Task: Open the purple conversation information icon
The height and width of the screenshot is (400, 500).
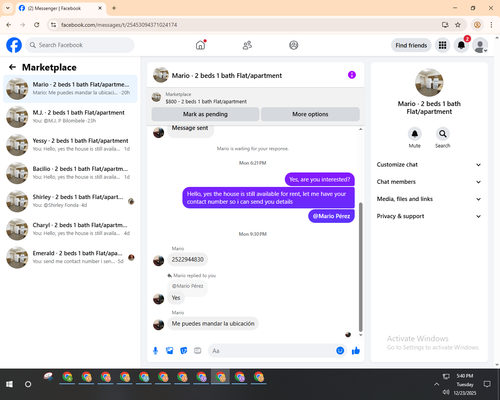Action: [x=352, y=75]
